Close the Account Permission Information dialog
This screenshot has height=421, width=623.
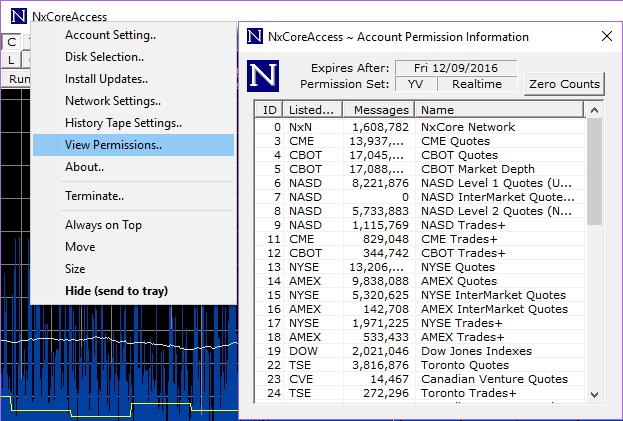[607, 36]
